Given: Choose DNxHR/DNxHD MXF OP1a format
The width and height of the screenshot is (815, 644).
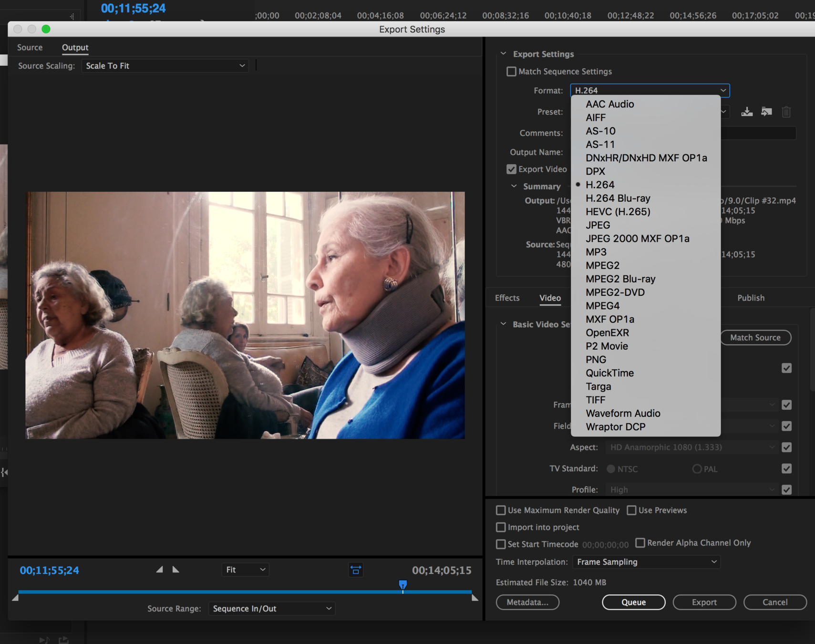Looking at the screenshot, I should point(646,158).
